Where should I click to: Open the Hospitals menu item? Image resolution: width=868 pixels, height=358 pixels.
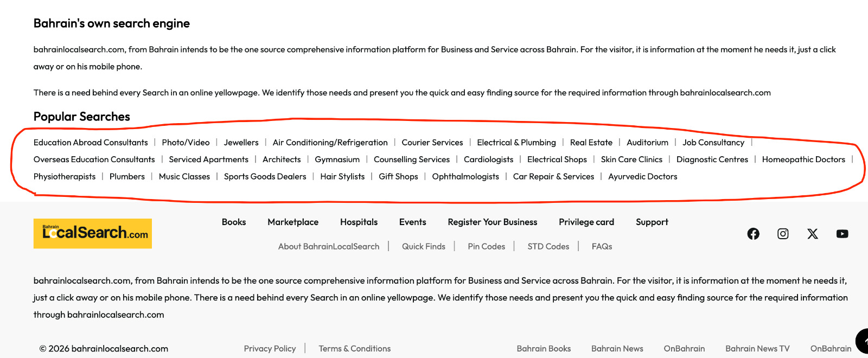tap(359, 222)
